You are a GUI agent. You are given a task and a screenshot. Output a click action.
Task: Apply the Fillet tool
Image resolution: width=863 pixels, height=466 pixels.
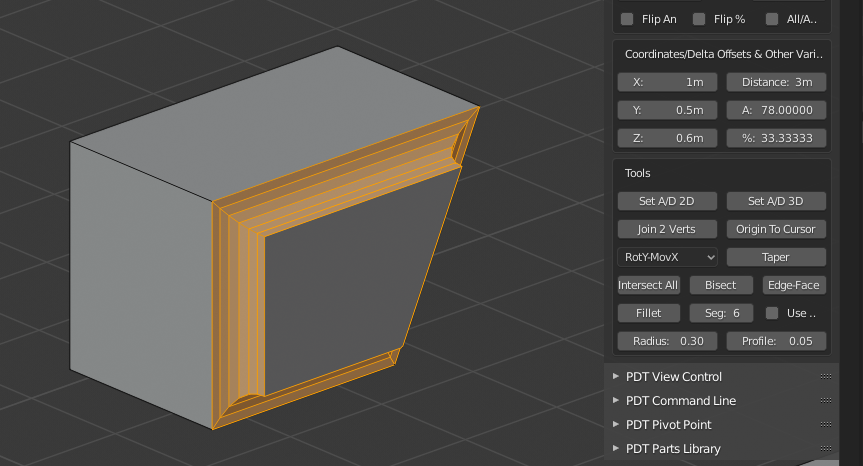(649, 313)
